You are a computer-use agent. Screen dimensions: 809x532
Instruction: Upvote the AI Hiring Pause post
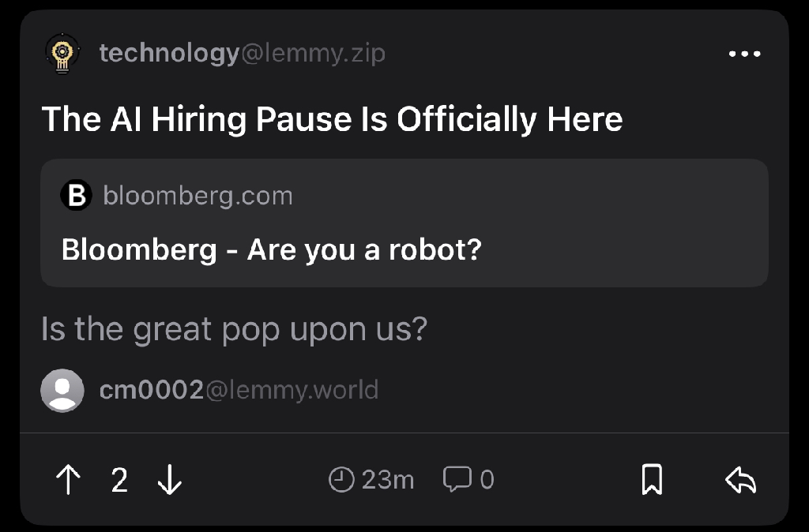[x=68, y=479]
